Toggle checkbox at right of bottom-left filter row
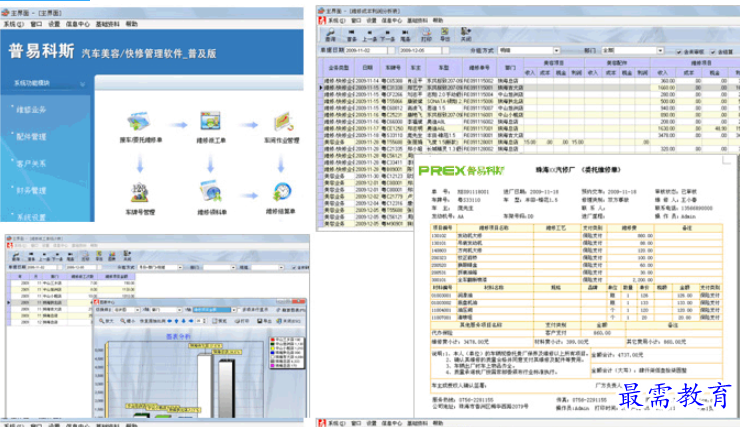 [294, 268]
